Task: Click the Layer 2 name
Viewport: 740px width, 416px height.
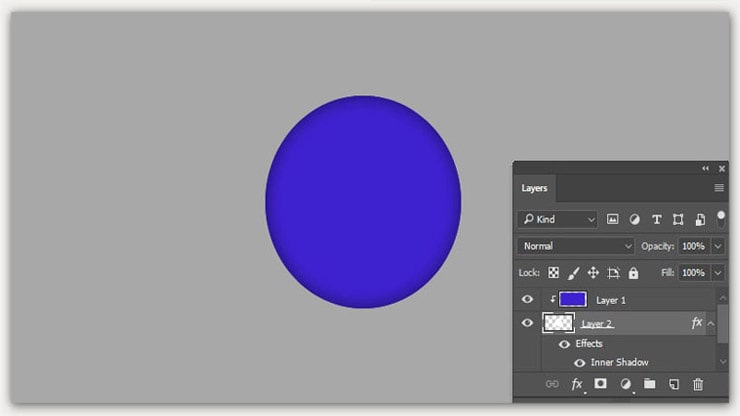Action: coord(597,324)
